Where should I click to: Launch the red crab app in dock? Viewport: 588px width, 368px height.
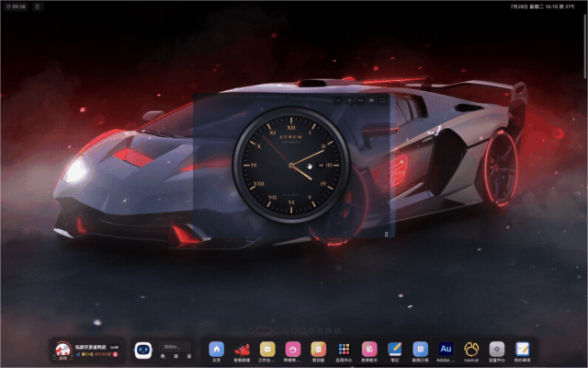click(242, 350)
